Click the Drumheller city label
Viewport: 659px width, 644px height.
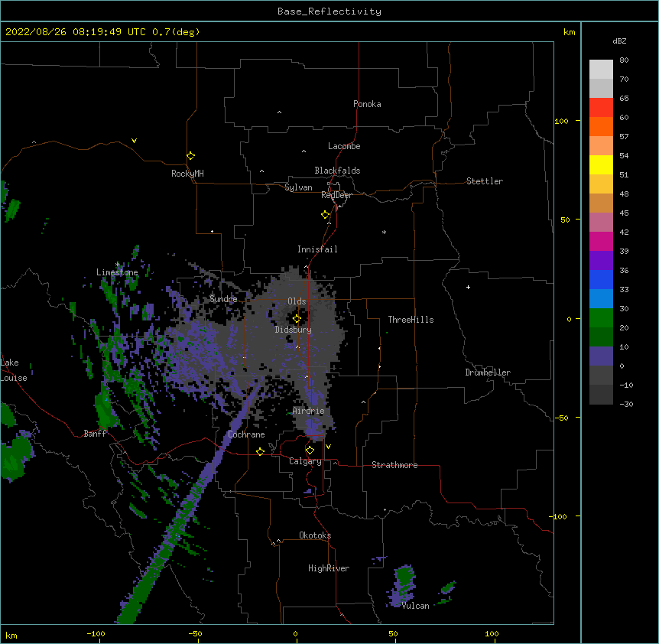pos(488,372)
